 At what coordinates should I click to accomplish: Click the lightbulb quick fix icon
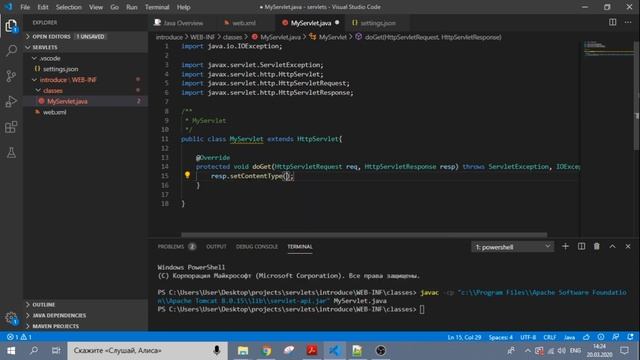(187, 175)
